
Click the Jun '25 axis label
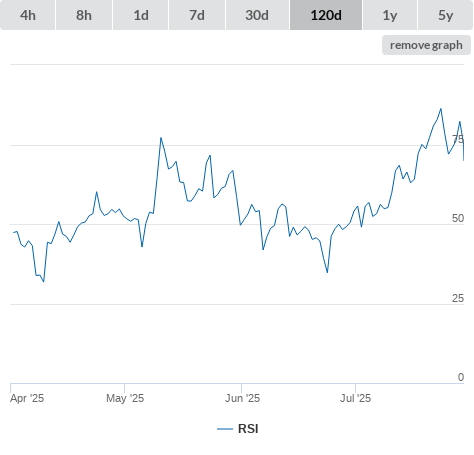click(x=242, y=398)
